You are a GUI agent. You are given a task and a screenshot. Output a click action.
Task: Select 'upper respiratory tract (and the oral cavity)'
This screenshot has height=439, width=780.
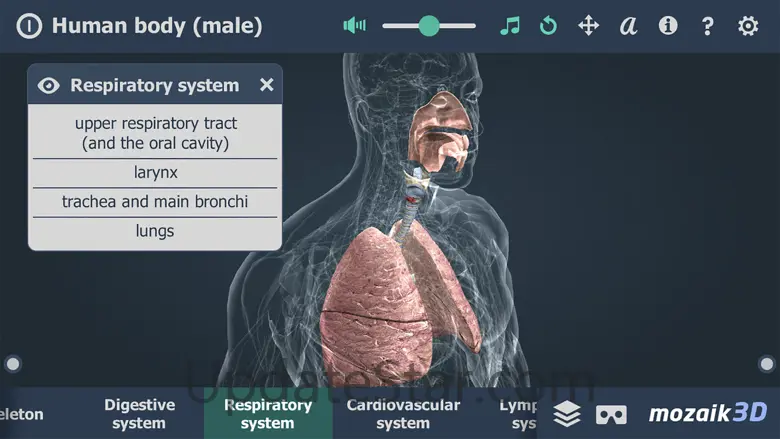pyautogui.click(x=155, y=133)
